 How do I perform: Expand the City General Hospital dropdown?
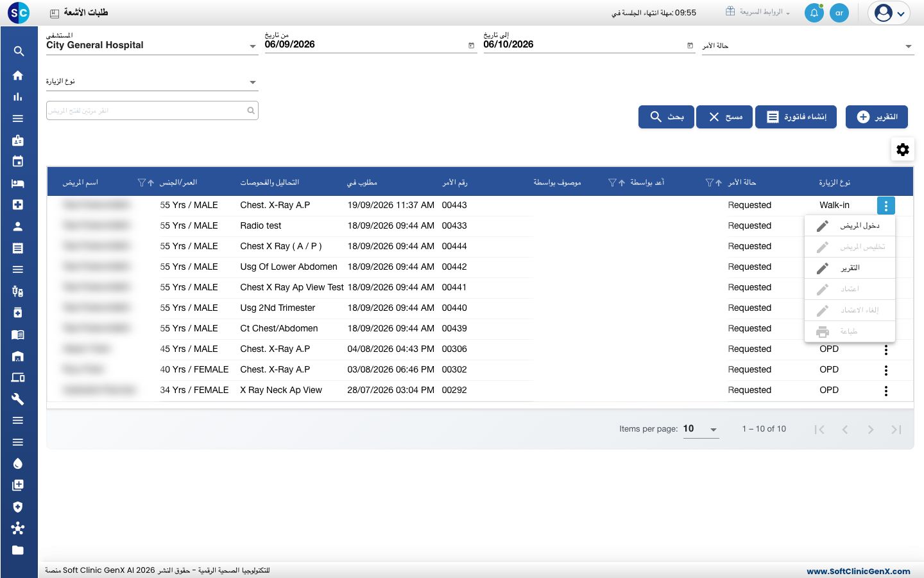[152, 45]
